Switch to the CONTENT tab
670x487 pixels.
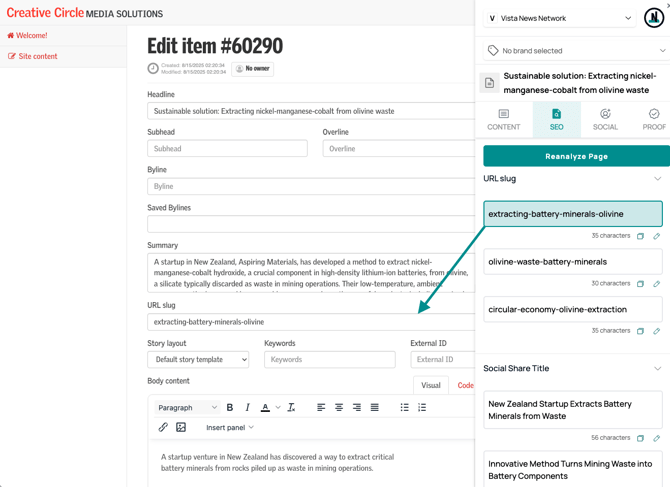tap(504, 120)
